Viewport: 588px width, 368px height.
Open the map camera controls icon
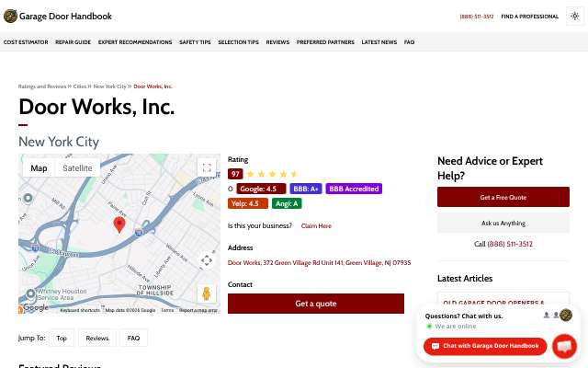(x=207, y=260)
